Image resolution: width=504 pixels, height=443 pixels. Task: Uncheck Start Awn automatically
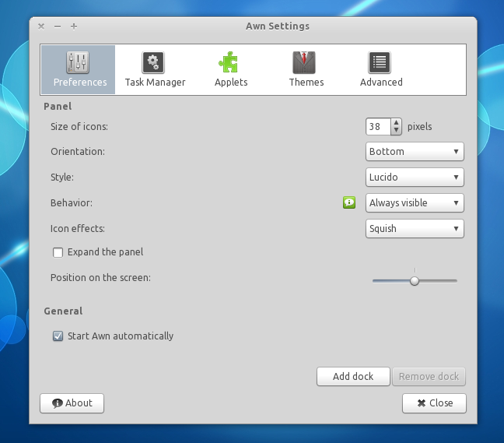click(58, 336)
